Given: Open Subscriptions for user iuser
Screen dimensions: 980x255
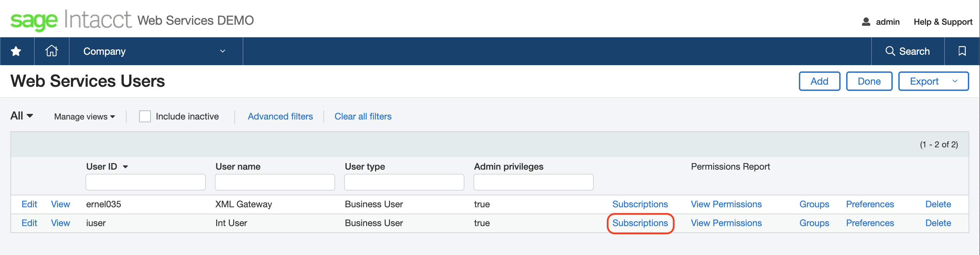Looking at the screenshot, I should point(640,223).
